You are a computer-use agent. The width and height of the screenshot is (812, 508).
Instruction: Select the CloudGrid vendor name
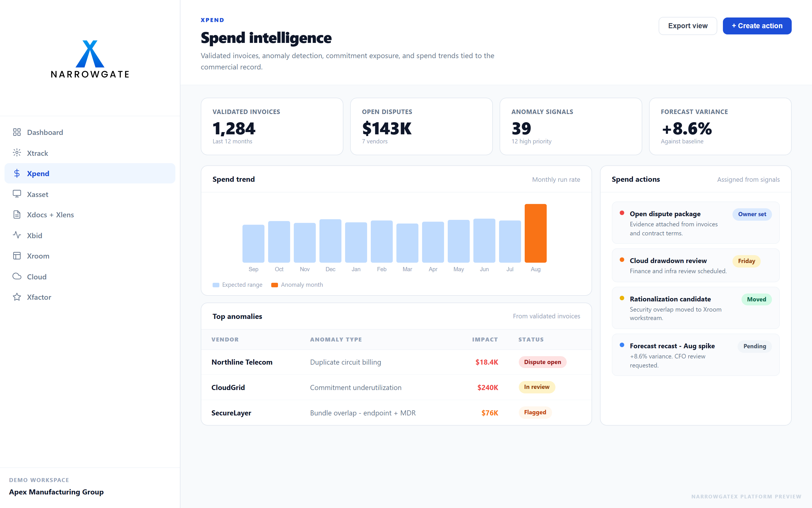(x=228, y=387)
